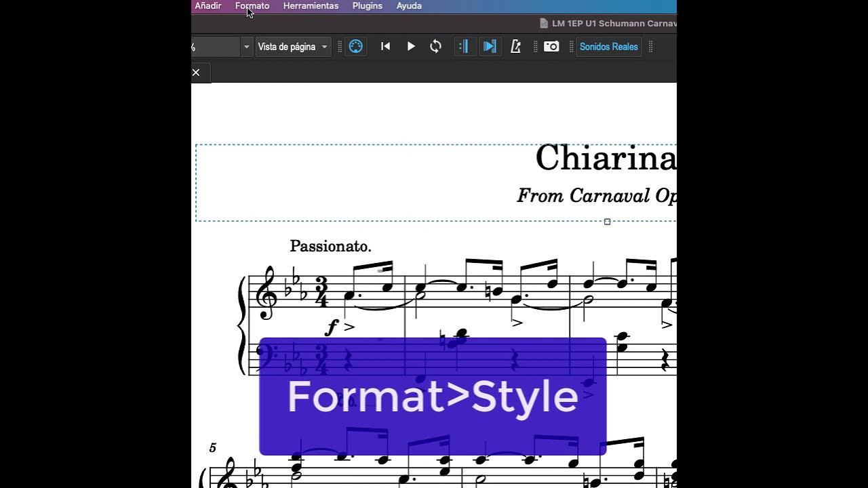
Task: Click title frame resize handle
Action: [607, 222]
